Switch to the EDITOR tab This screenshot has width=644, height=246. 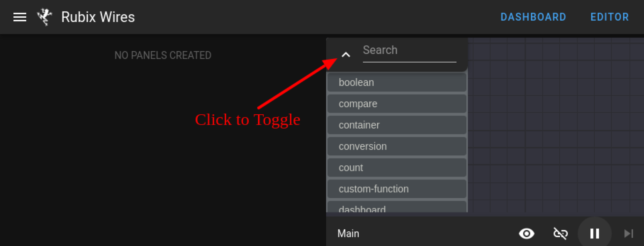610,17
